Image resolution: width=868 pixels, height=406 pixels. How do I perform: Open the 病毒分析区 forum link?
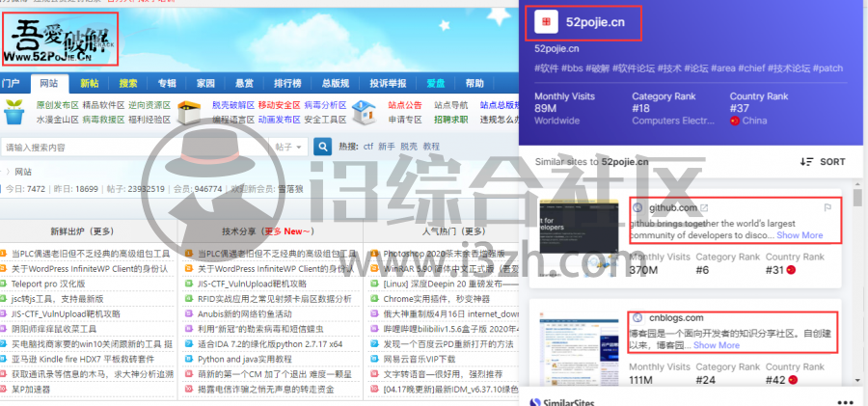point(325,105)
